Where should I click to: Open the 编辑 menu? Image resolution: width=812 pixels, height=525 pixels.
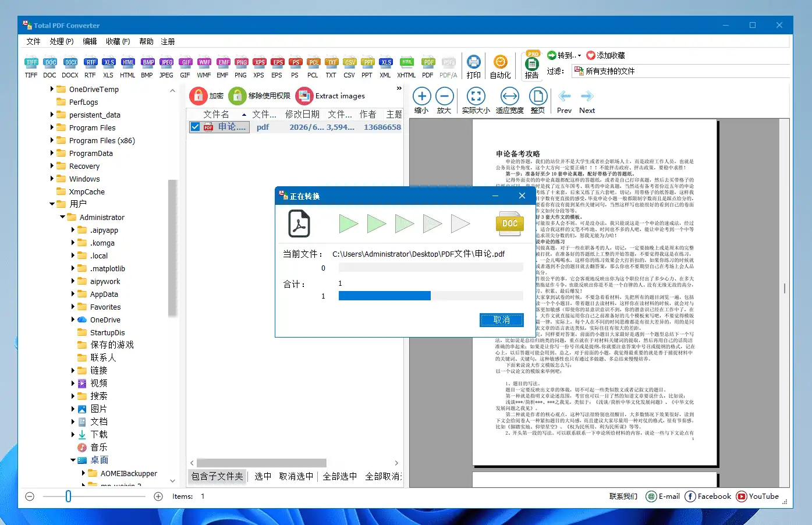90,41
